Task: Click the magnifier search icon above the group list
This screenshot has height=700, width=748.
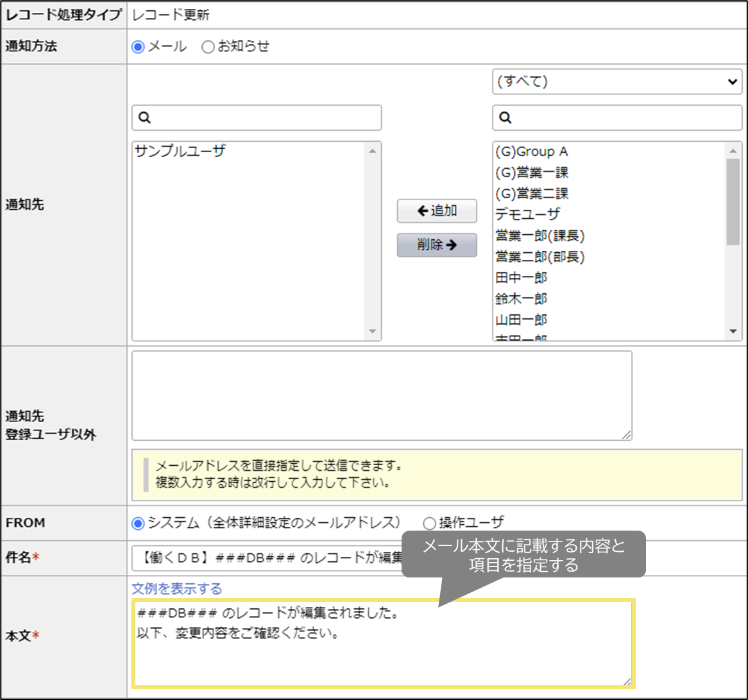Action: click(x=505, y=117)
